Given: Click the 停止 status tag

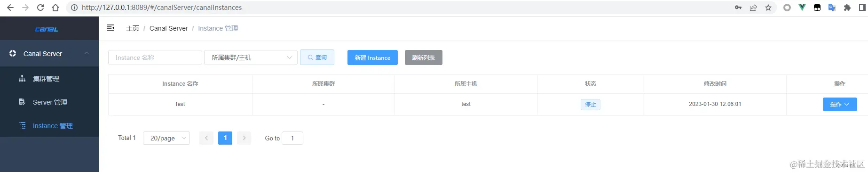Looking at the screenshot, I should tap(591, 105).
